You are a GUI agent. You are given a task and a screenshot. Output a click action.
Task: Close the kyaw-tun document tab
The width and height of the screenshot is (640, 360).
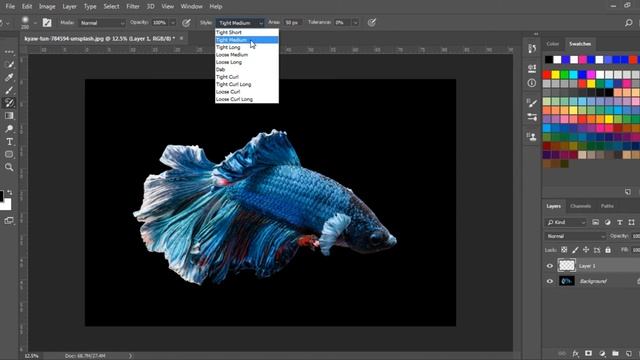[x=182, y=38]
